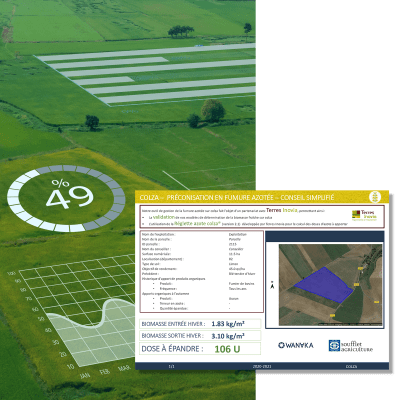Click the 'MAR' axis label on the chart
400x400 pixels.
tap(124, 368)
